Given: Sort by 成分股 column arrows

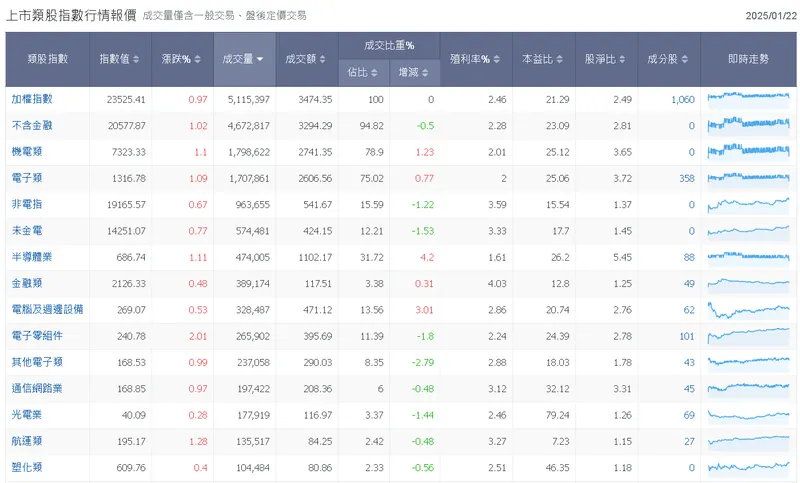Looking at the screenshot, I should coord(685,59).
